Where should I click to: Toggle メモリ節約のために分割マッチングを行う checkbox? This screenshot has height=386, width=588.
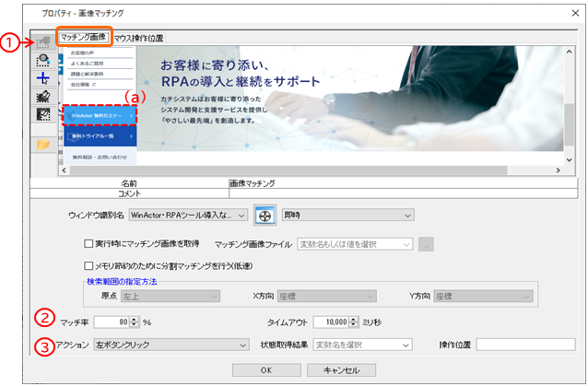click(88, 266)
